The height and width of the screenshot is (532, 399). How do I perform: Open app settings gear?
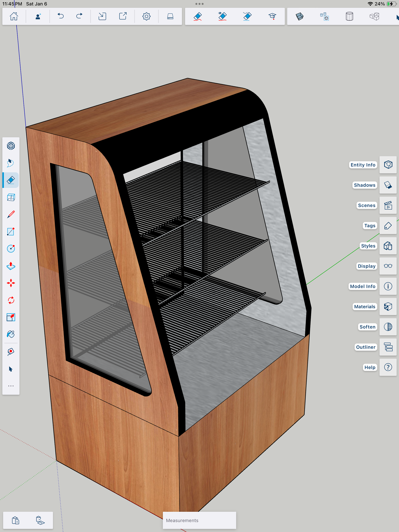pos(146,16)
